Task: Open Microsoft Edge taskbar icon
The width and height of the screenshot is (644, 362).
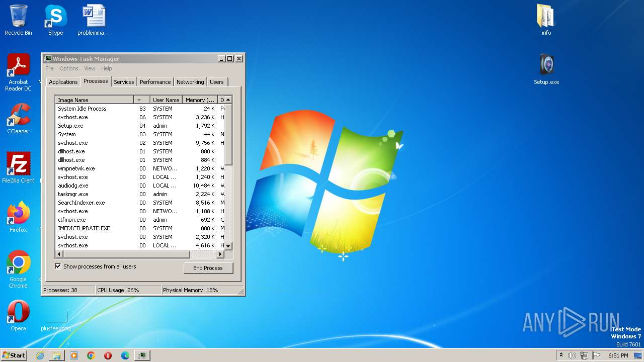Action: (x=125, y=355)
